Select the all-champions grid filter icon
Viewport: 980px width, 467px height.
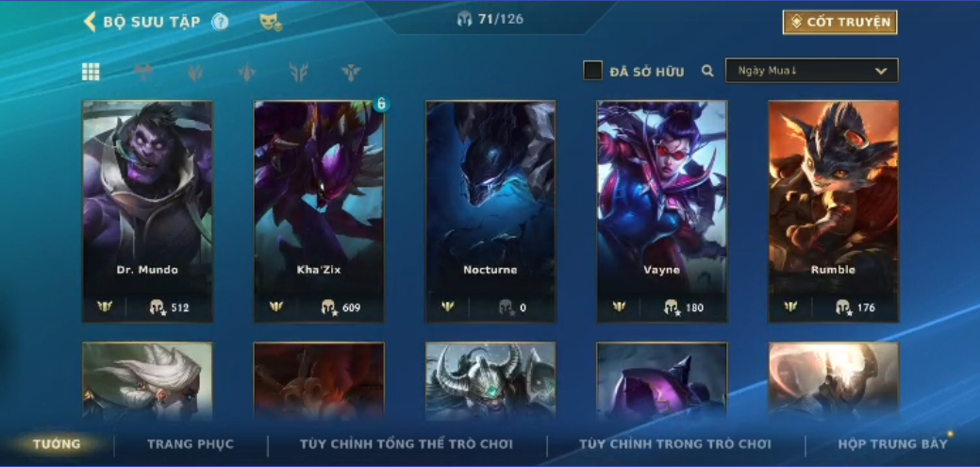pyautogui.click(x=91, y=72)
